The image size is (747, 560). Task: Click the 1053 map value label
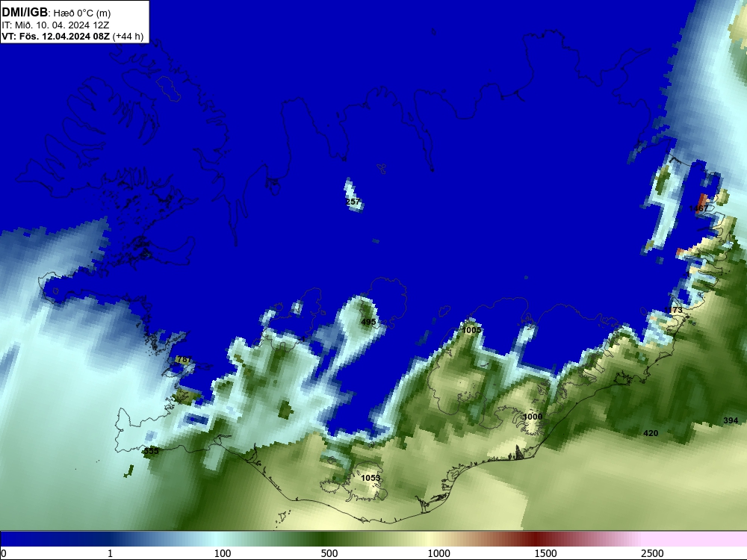point(371,478)
